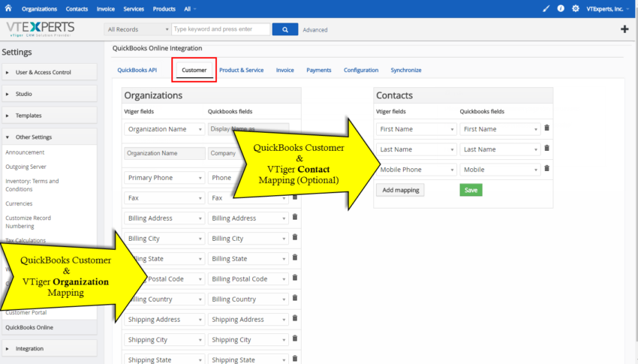Open Contacts in the top menu
This screenshot has width=638, height=364.
point(77,9)
